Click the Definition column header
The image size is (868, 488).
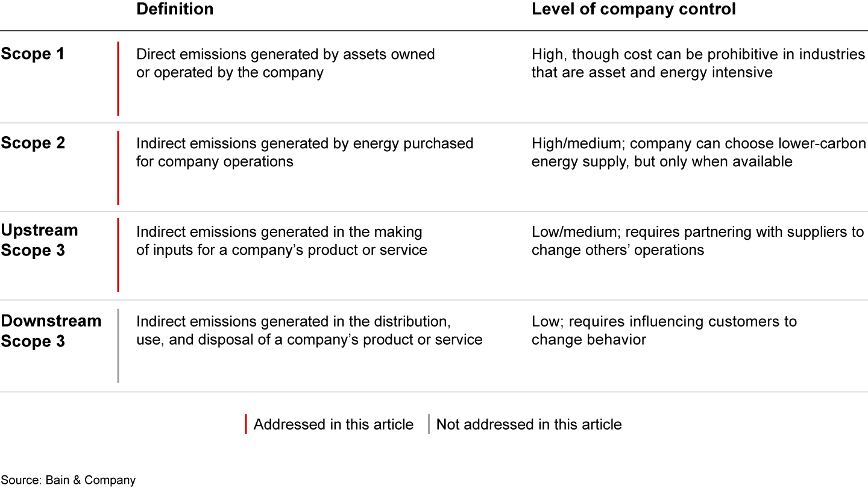pyautogui.click(x=175, y=9)
